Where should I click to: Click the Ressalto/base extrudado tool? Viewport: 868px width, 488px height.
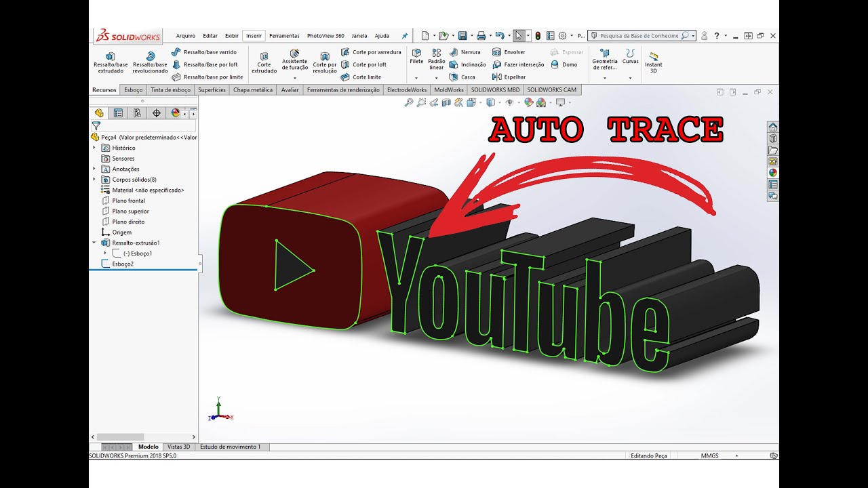pyautogui.click(x=111, y=62)
